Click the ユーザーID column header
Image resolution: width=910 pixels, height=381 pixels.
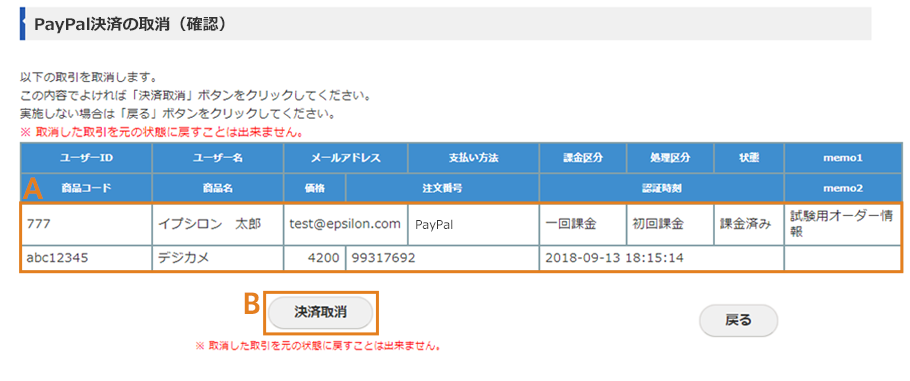(x=86, y=157)
